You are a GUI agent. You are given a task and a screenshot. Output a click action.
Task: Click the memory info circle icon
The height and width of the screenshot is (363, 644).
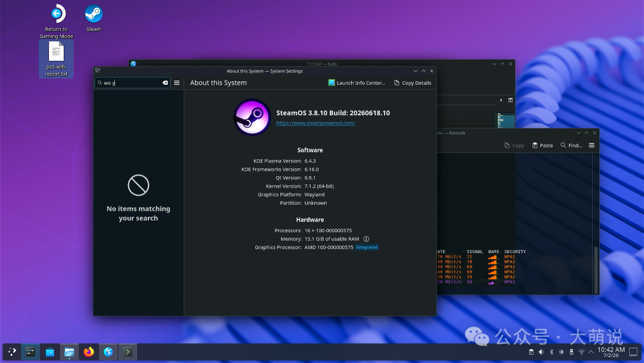(x=366, y=239)
